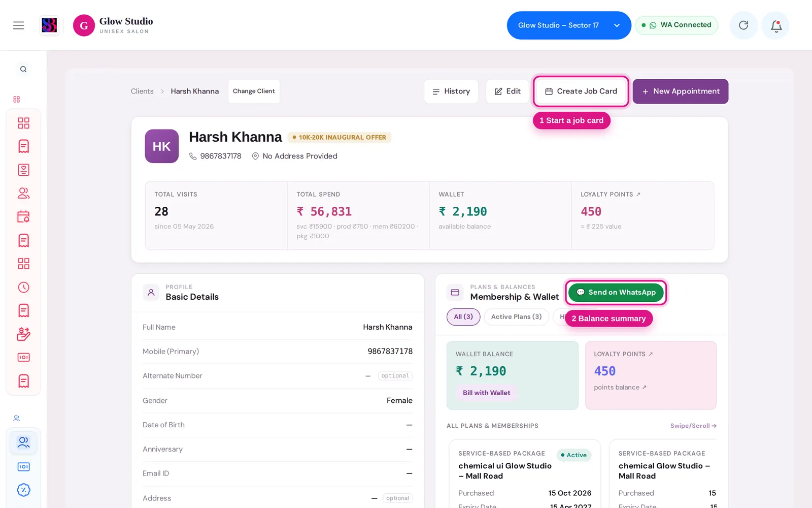Screen dimensions: 812x508
Task: Open the notifications bell
Action: (x=776, y=25)
